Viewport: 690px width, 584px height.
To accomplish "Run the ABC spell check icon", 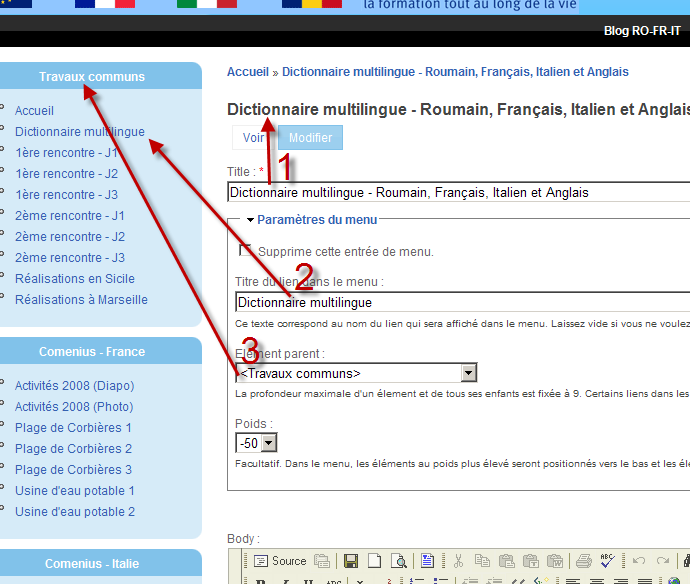I will pos(607,561).
